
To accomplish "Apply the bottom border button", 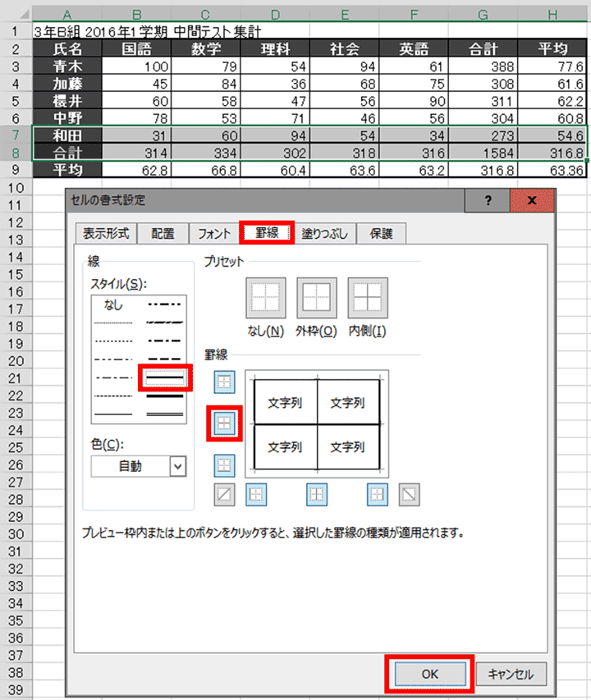I will point(224,465).
